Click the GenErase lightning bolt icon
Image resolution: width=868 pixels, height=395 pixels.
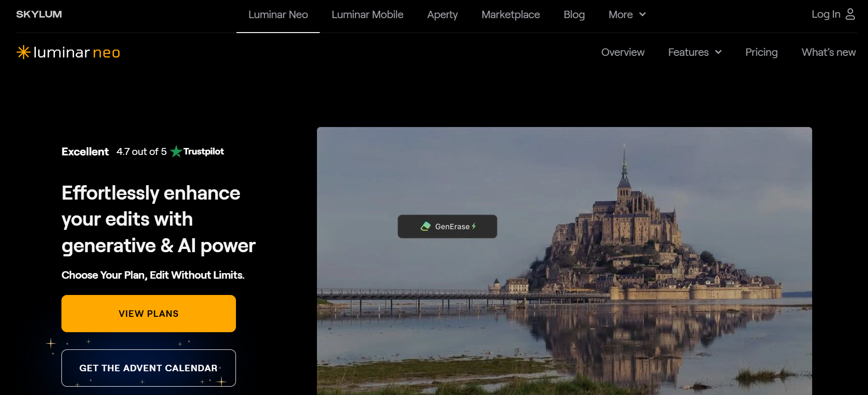474,227
